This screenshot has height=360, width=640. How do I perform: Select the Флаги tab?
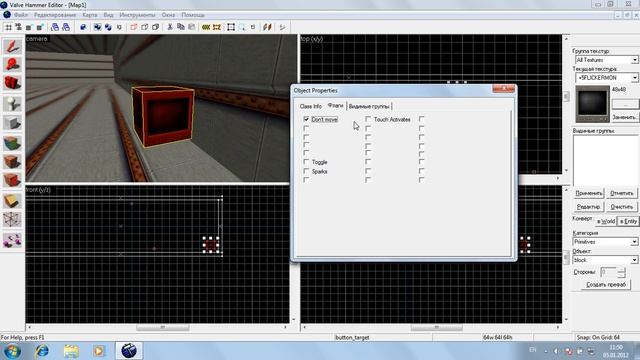point(336,105)
